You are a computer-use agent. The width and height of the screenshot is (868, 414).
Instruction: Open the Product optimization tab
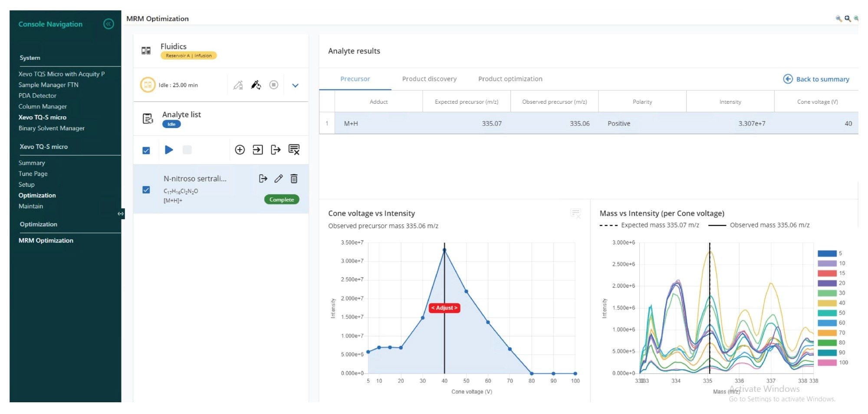[510, 79]
